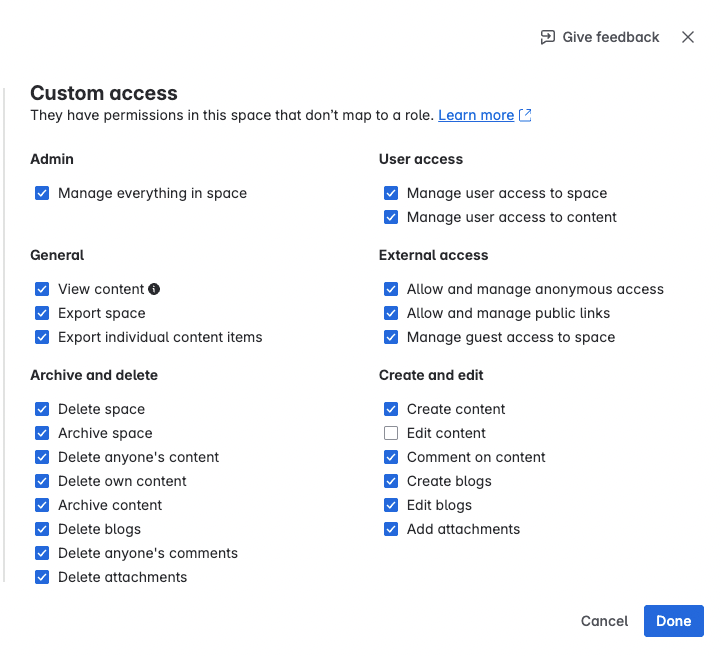
Task: Uncheck Manage everything in space
Action: pyautogui.click(x=42, y=193)
